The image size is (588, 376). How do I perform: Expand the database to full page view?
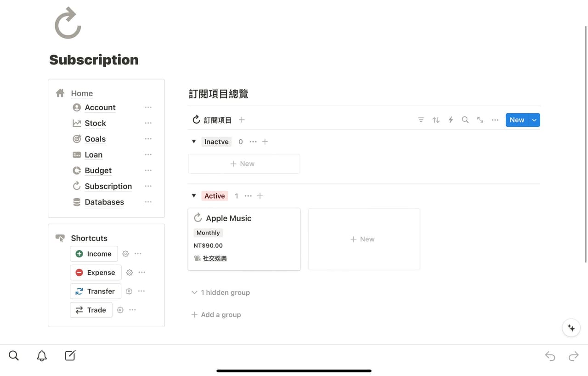click(480, 120)
